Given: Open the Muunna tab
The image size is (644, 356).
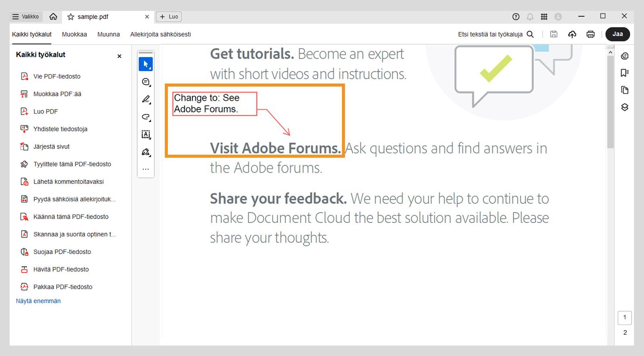Looking at the screenshot, I should [x=109, y=34].
